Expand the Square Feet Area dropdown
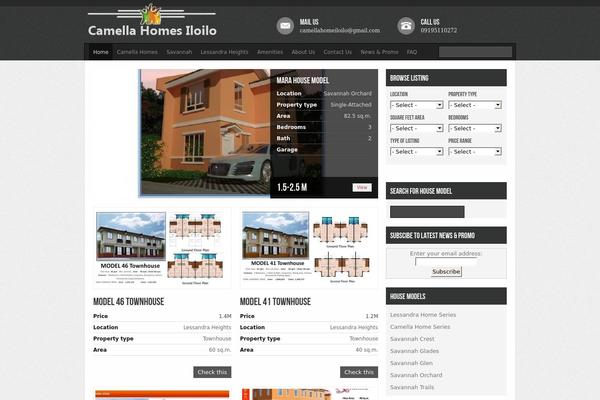 point(416,128)
